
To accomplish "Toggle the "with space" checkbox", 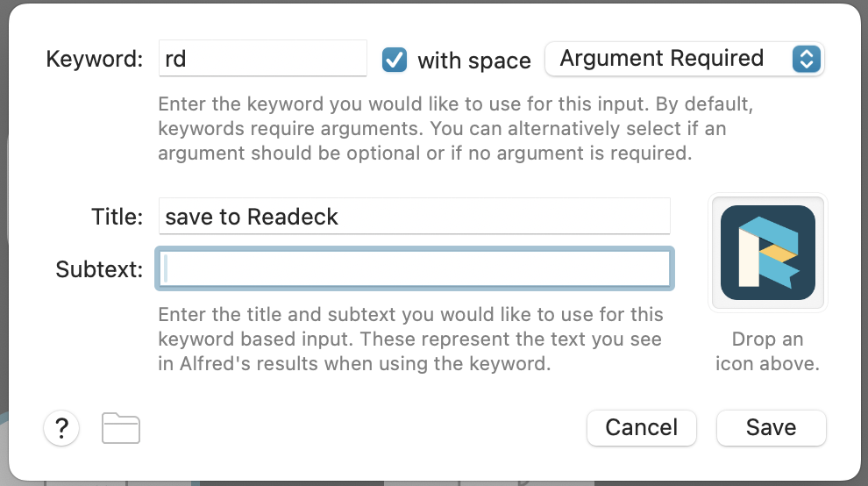I will [395, 60].
